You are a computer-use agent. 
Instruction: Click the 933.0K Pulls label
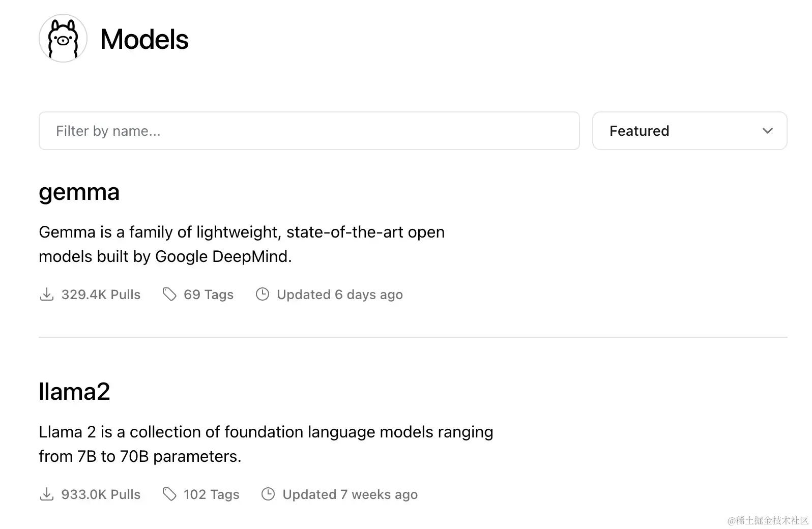click(101, 494)
